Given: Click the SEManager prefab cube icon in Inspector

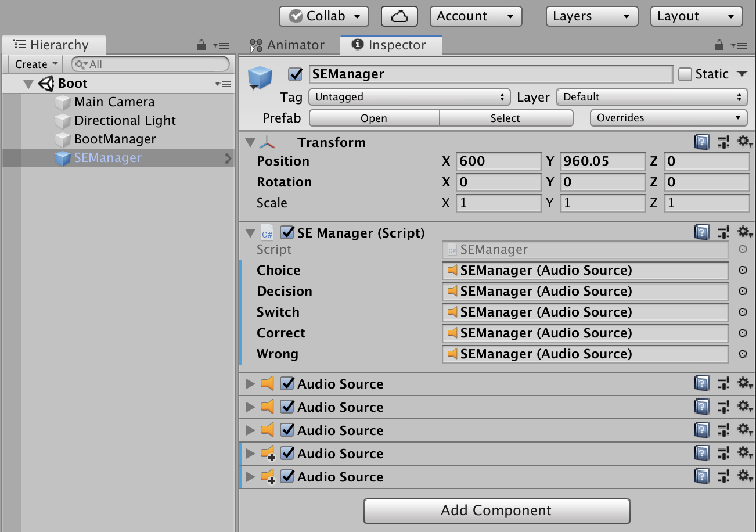Looking at the screenshot, I should (x=260, y=77).
